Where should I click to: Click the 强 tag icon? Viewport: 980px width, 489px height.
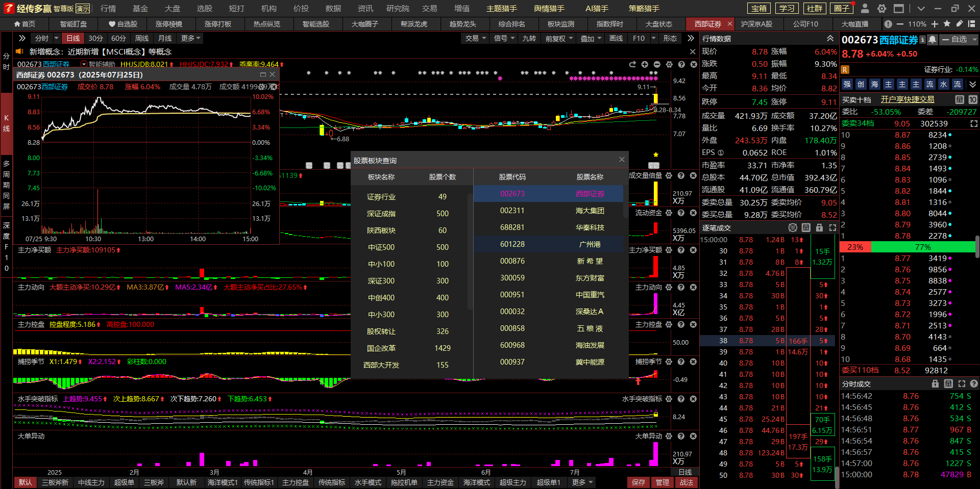click(x=847, y=84)
